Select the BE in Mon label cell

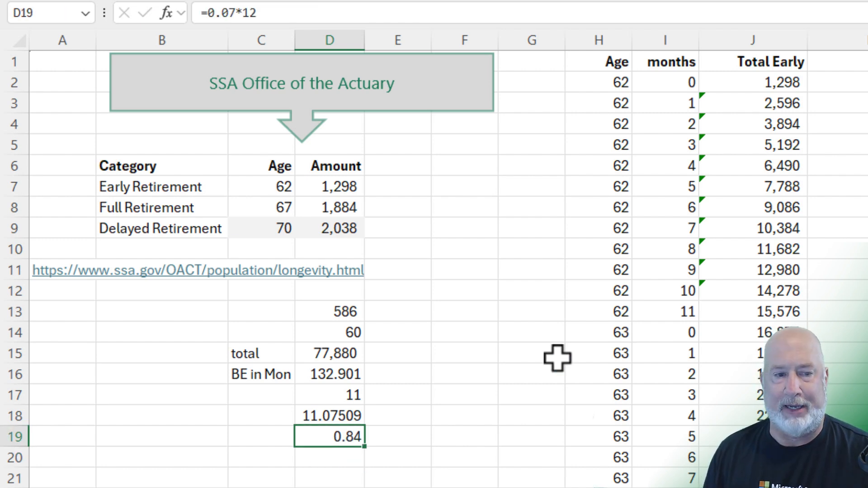tap(261, 374)
